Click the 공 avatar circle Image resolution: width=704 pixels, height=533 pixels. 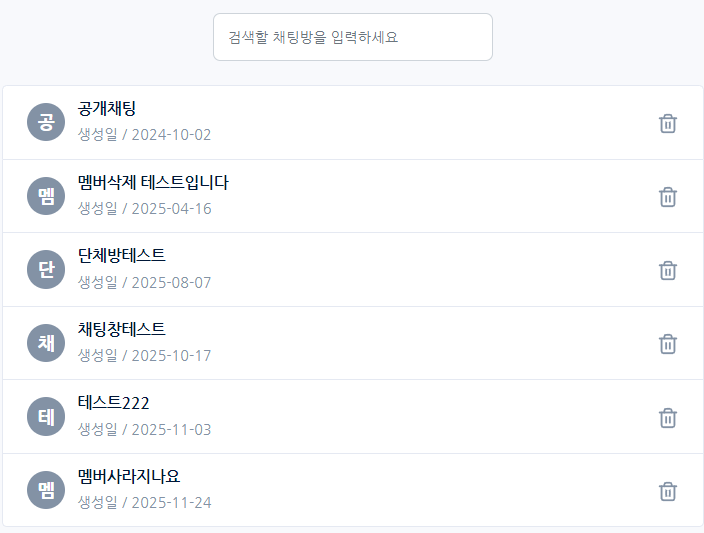pos(46,123)
